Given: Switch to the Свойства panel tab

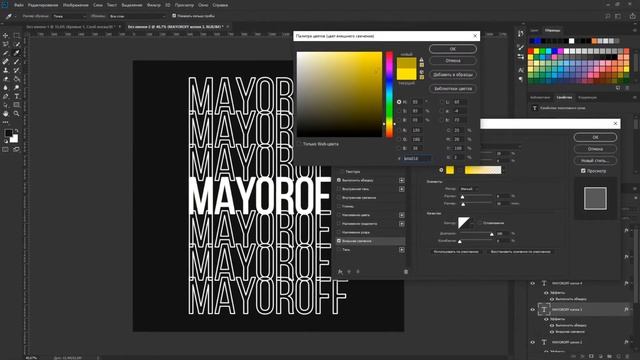Looking at the screenshot, I should click(x=564, y=98).
